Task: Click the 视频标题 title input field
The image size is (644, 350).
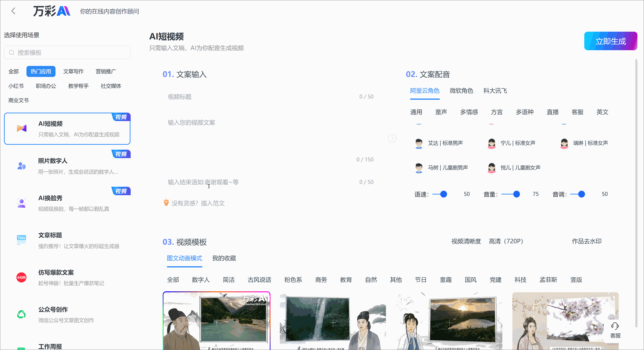Action: point(250,97)
